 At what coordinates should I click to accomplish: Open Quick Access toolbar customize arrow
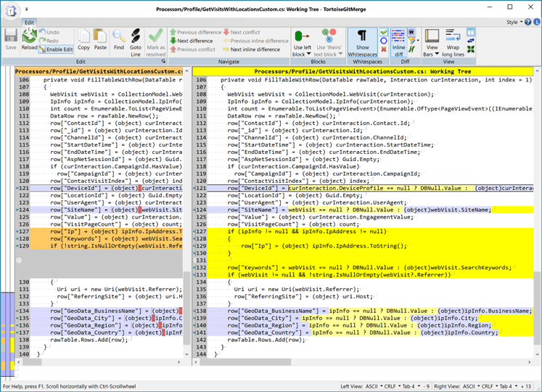tap(27, 9)
